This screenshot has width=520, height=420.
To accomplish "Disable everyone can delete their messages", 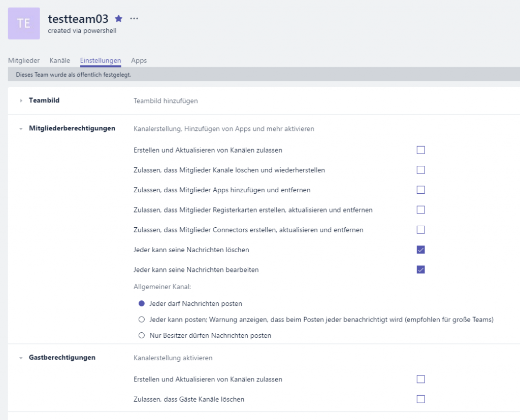I will click(420, 250).
